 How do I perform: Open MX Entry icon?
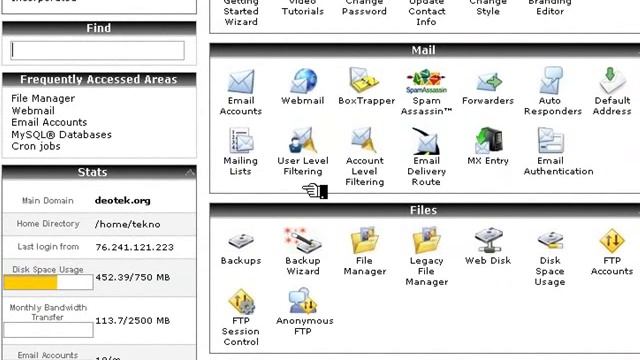(488, 141)
